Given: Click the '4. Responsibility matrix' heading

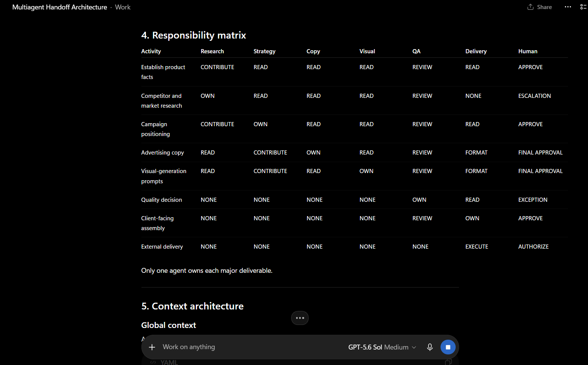Looking at the screenshot, I should click(194, 35).
